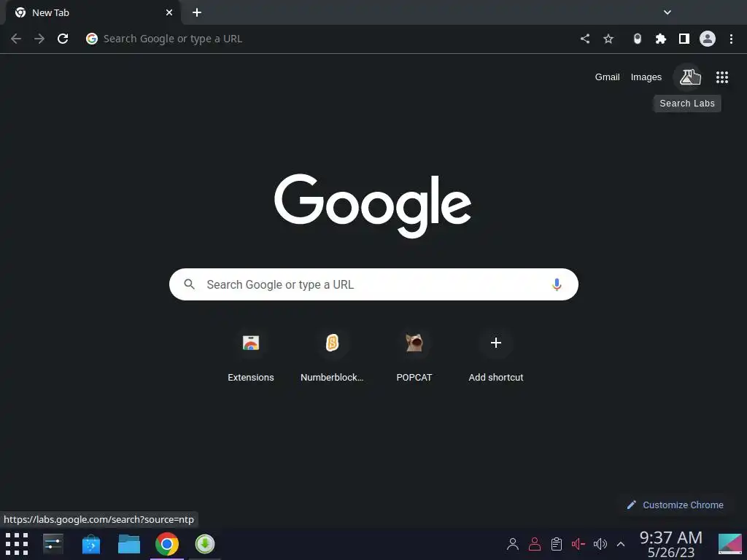Open the Google apps grid
747x560 pixels.
point(721,77)
